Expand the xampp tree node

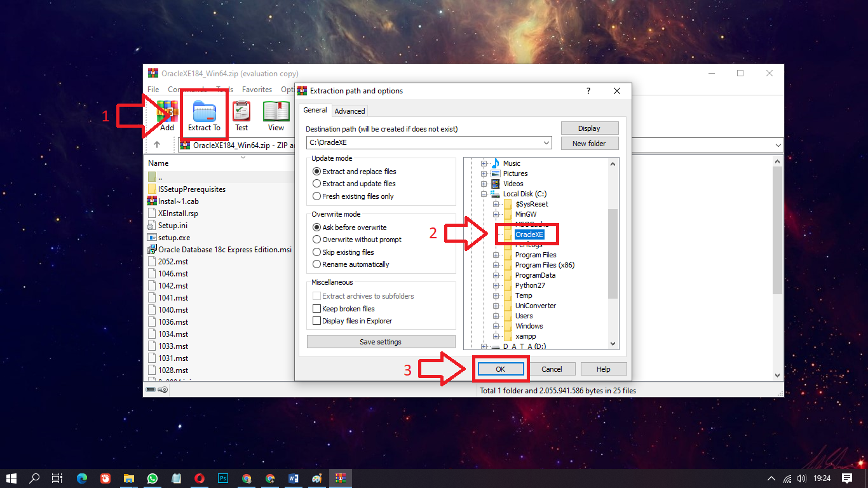(496, 336)
